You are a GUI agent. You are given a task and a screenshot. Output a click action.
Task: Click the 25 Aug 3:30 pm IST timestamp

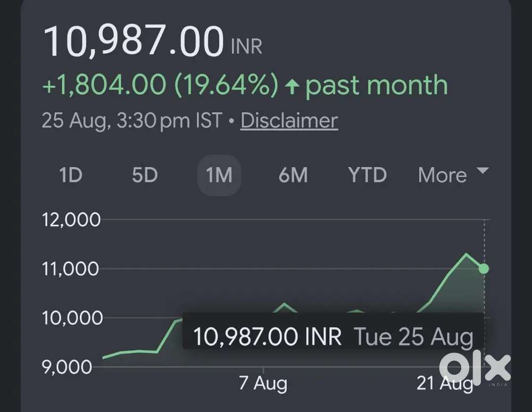(x=131, y=120)
